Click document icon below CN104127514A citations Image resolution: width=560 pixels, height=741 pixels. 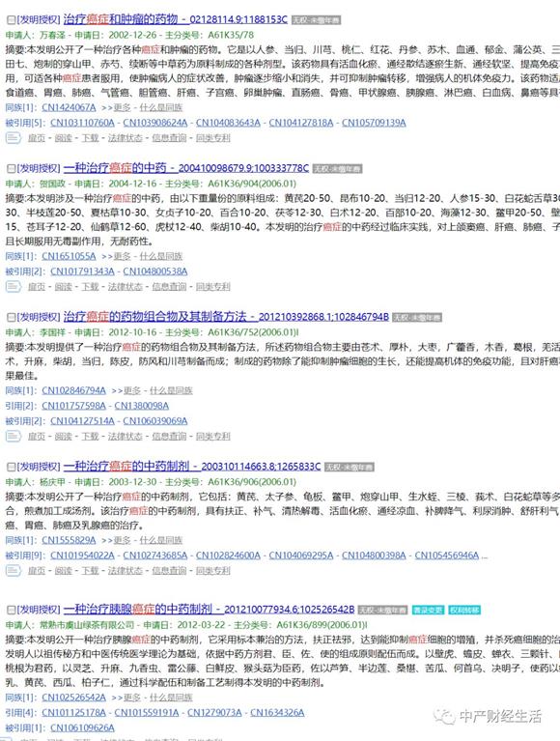(x=13, y=436)
